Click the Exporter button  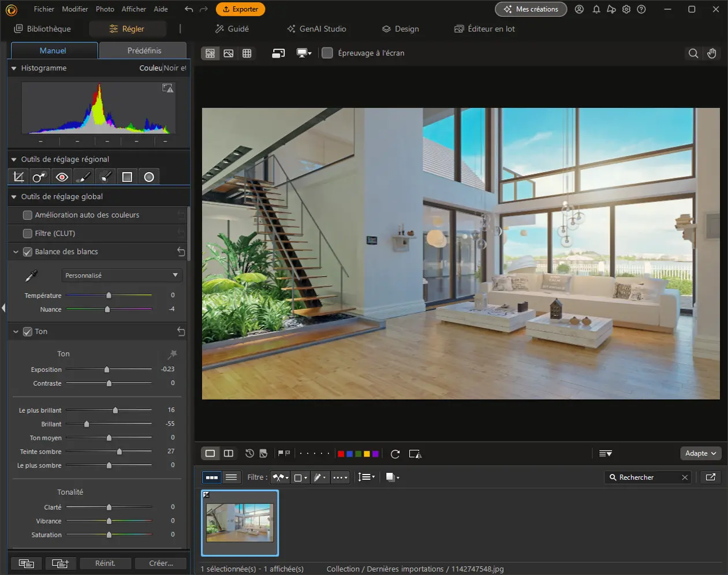click(x=240, y=9)
